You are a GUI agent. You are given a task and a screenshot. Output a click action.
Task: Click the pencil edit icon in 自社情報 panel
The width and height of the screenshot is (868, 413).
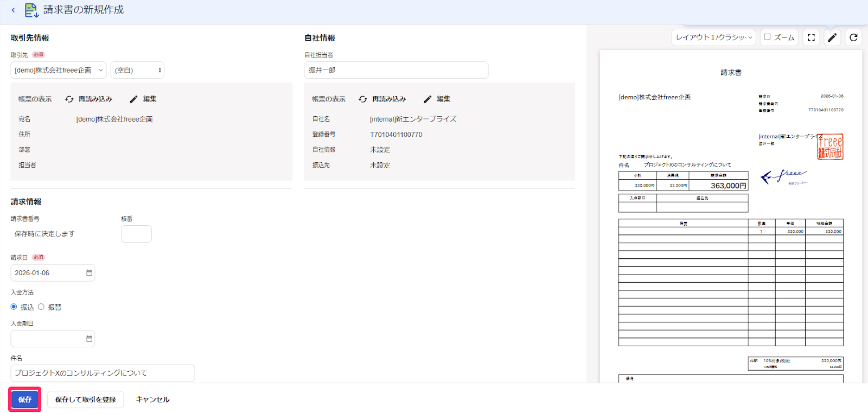tap(427, 99)
